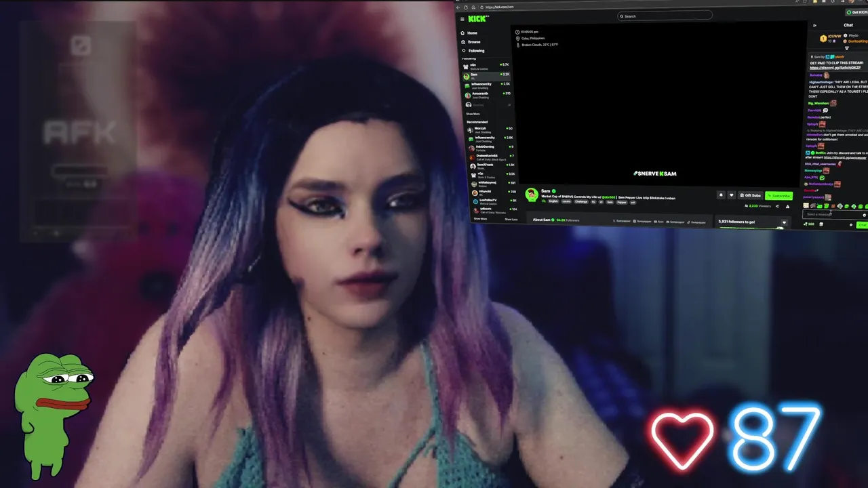868x488 pixels.
Task: Select xQc in Following list
Action: tap(486, 66)
